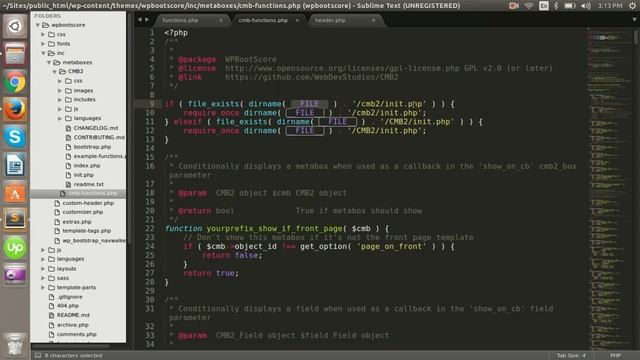Expand the top-level css folder
640x360 pixels.
coord(43,34)
